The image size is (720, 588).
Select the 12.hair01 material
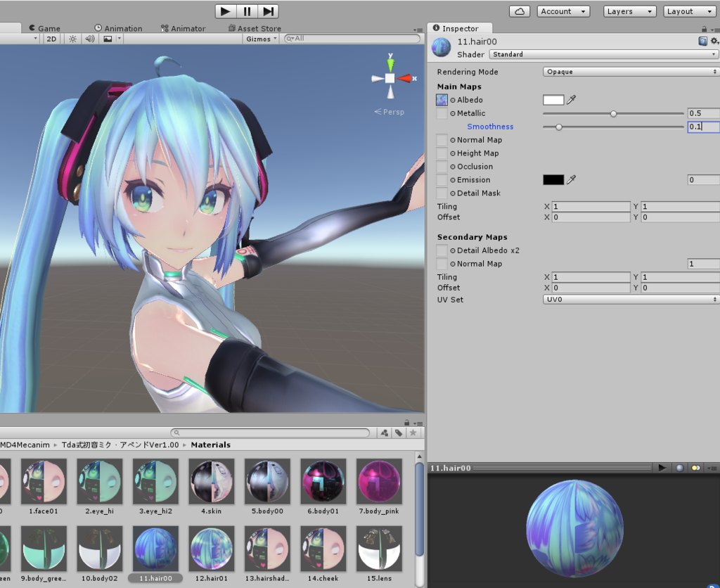(x=211, y=554)
